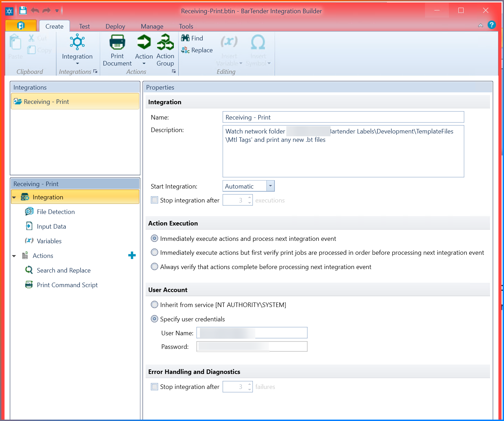Increase the executions count spinner
Viewport: 504px width, 421px height.
coord(249,198)
